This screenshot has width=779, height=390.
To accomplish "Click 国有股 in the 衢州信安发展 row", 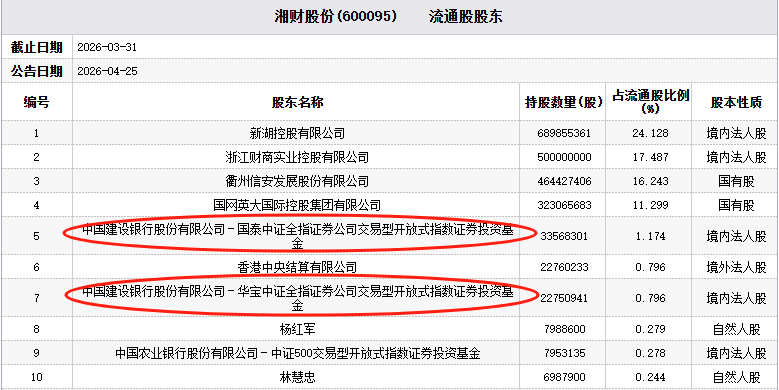I will tap(736, 181).
